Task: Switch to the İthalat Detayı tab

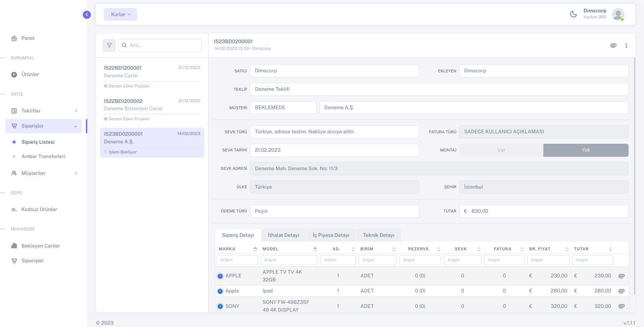Action: click(283, 235)
